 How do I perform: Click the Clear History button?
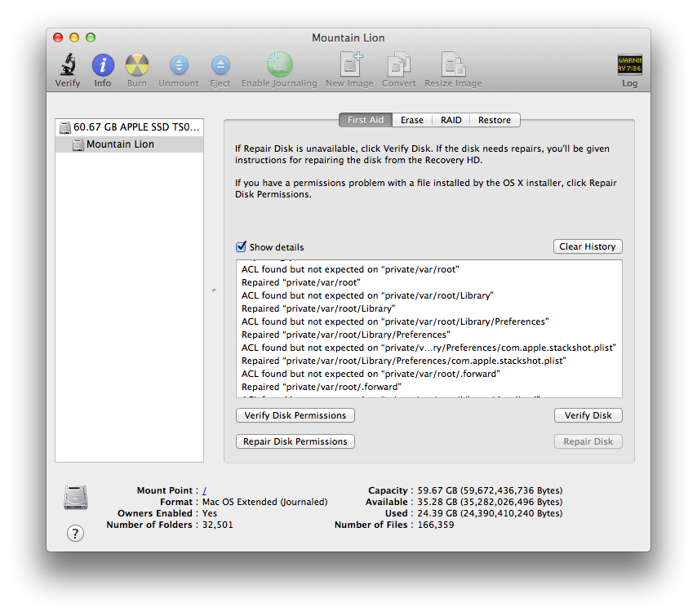tap(588, 246)
